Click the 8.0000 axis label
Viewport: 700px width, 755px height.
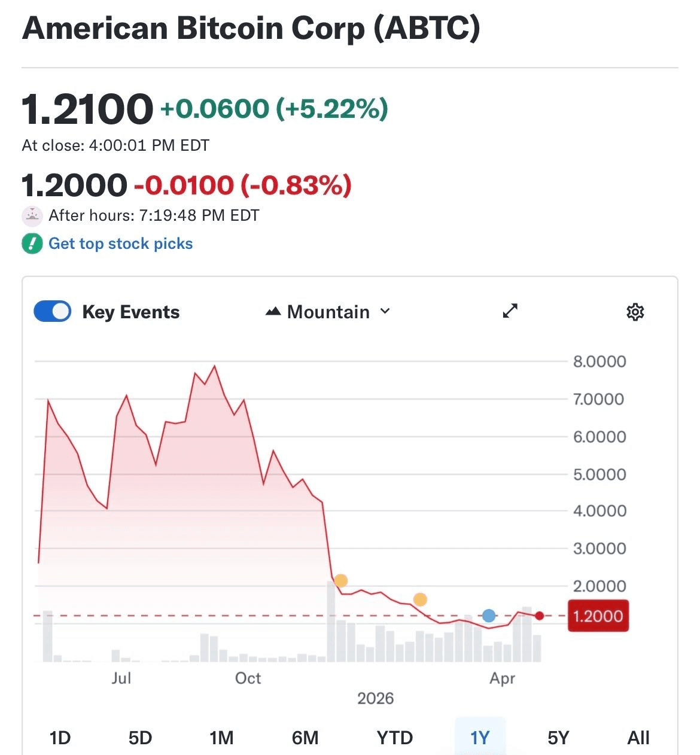(x=599, y=361)
